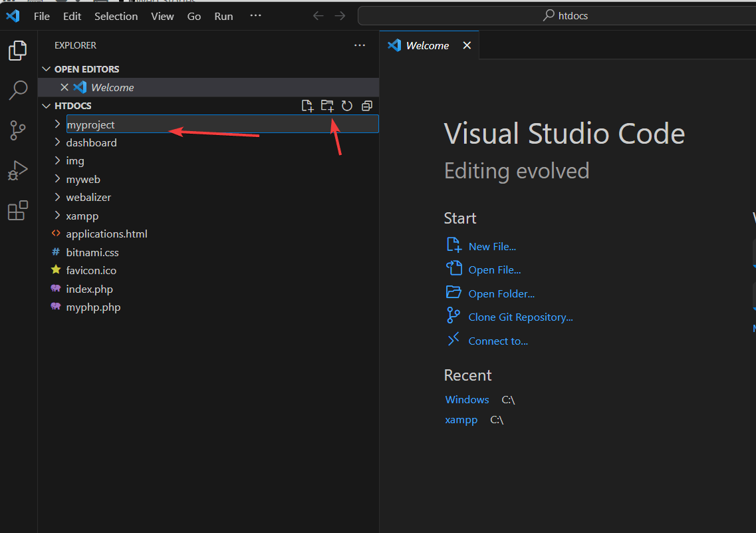Open the recent xampp workspace link
This screenshot has height=533, width=756.
[x=461, y=419]
